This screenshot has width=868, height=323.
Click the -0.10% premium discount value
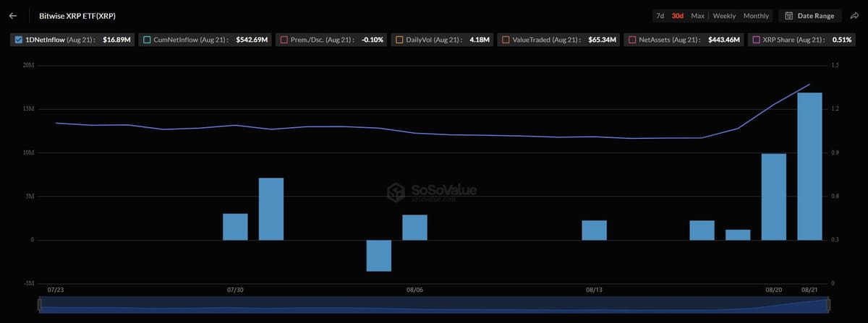point(373,40)
